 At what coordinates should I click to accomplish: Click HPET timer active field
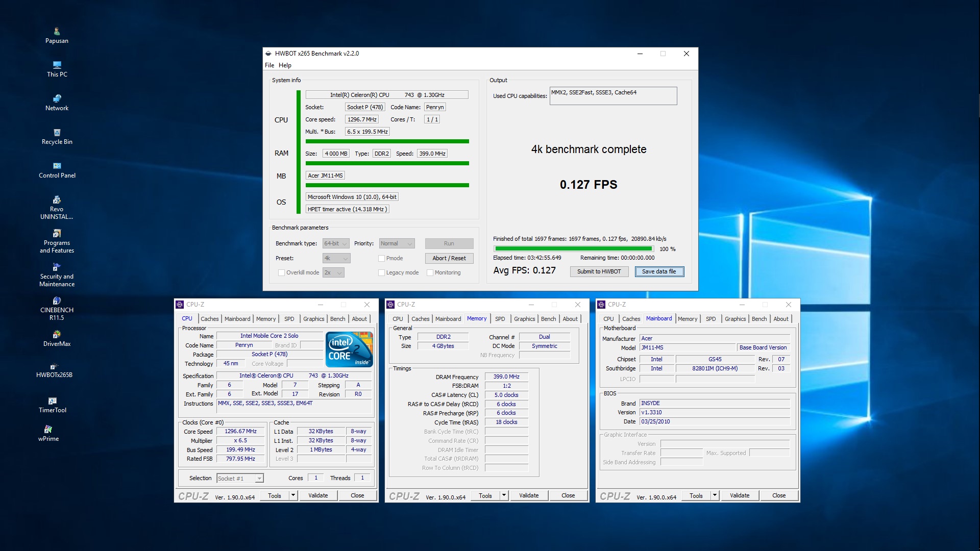(347, 209)
